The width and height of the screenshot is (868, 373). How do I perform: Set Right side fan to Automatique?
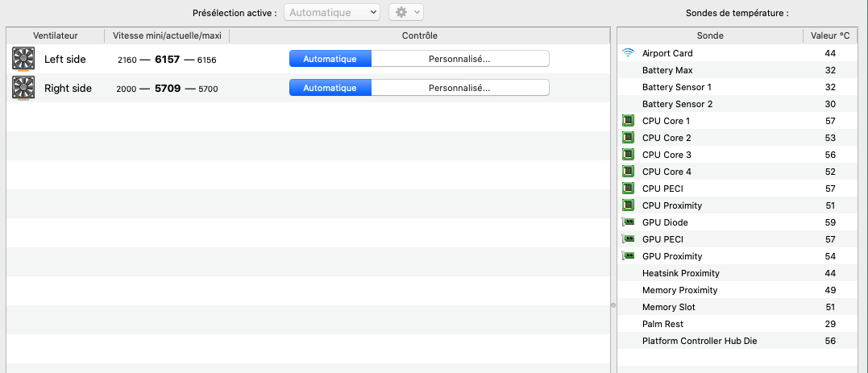click(x=330, y=88)
